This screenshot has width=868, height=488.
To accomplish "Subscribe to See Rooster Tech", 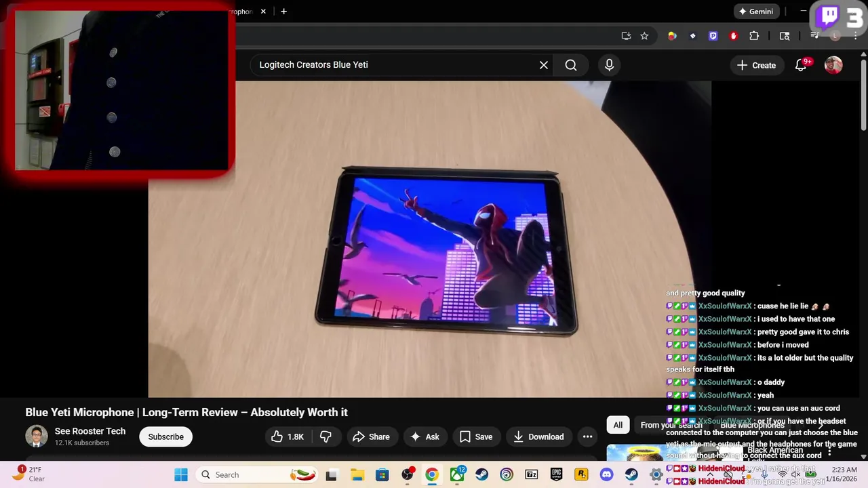I will tap(166, 437).
